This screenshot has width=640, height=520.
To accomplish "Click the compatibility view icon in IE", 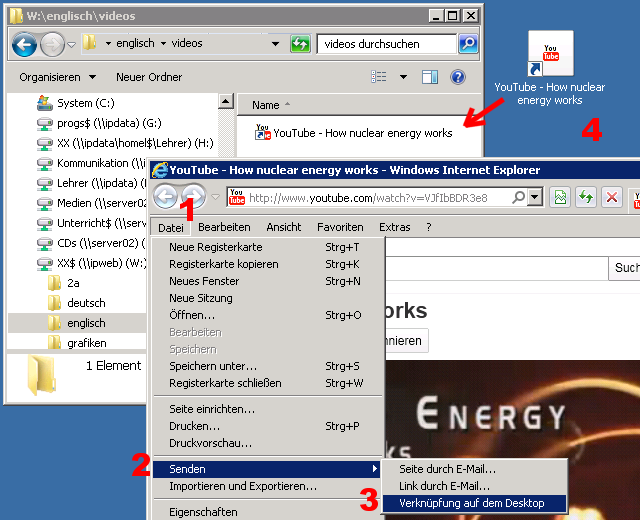I will 561,197.
